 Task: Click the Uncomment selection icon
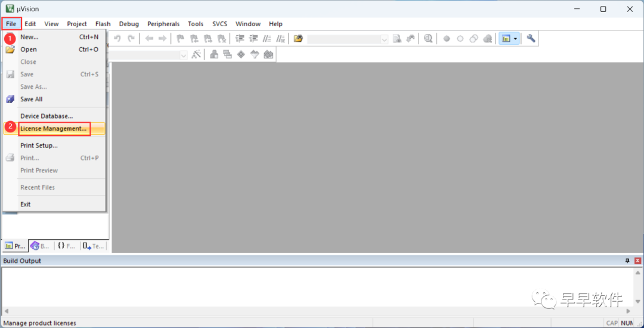click(280, 39)
